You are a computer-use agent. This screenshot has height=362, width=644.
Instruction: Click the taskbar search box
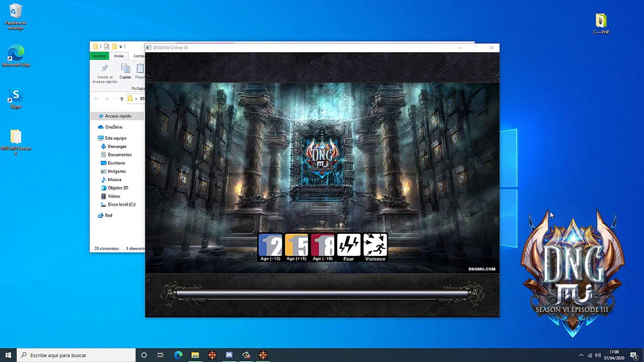click(x=76, y=355)
